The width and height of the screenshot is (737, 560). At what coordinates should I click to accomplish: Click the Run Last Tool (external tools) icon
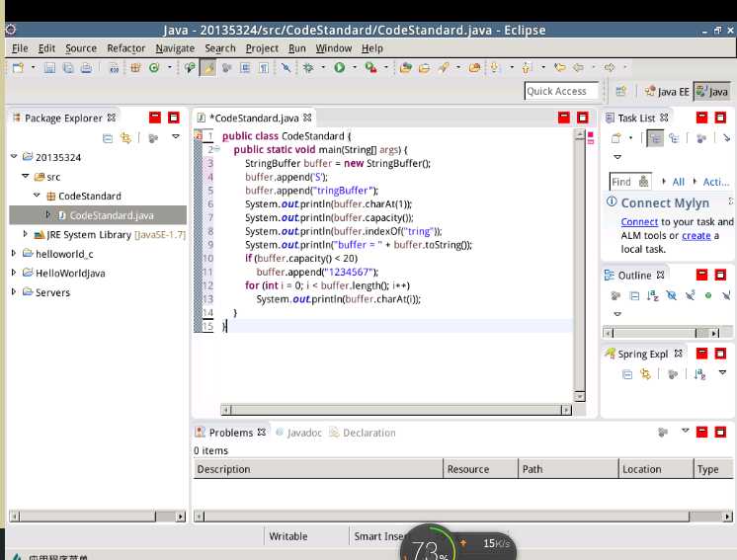[x=370, y=68]
